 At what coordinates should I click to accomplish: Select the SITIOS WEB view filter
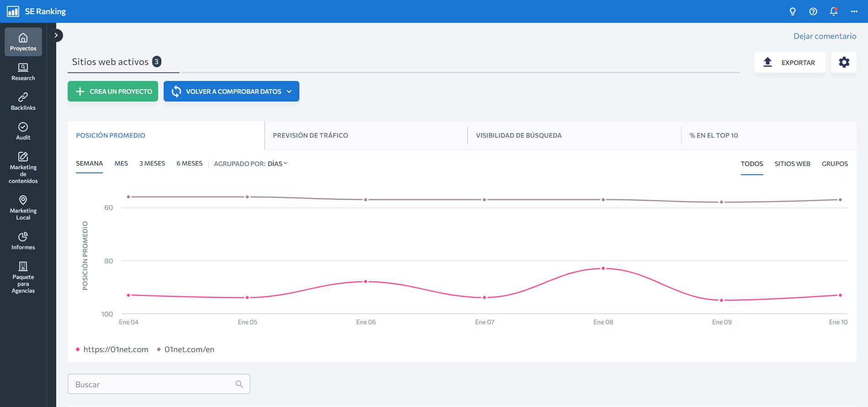tap(792, 164)
